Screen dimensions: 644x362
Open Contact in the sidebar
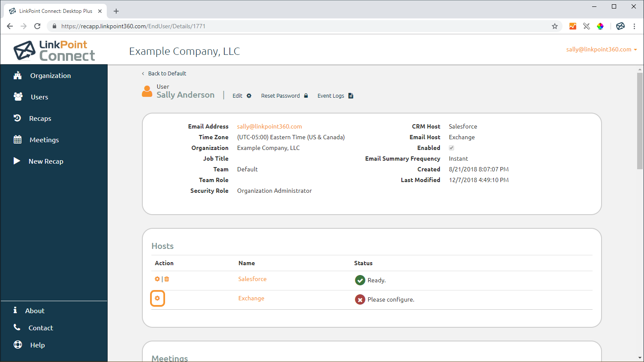pos(41,328)
